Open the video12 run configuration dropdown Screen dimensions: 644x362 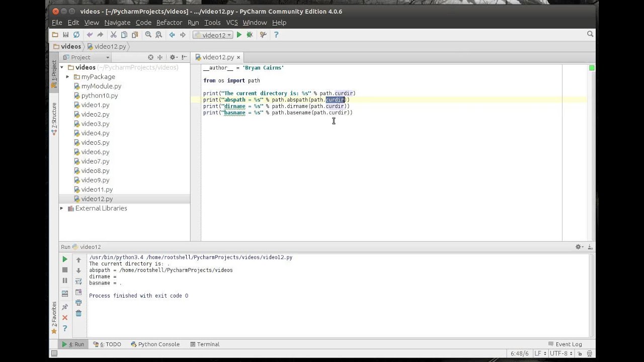pyautogui.click(x=213, y=35)
